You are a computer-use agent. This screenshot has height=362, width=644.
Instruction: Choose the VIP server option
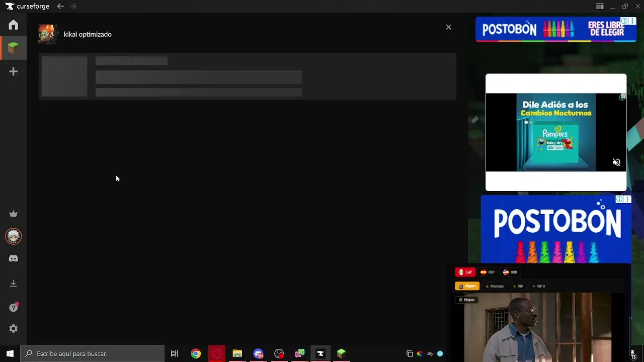point(518,286)
